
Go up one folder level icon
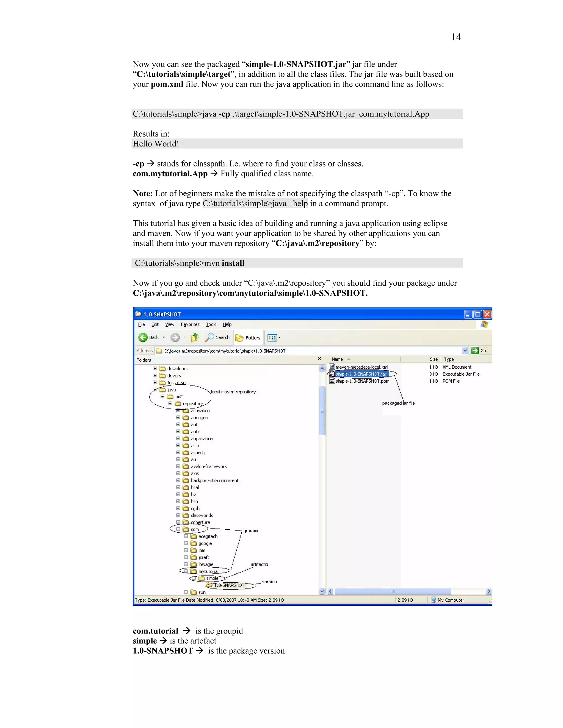coord(195,337)
